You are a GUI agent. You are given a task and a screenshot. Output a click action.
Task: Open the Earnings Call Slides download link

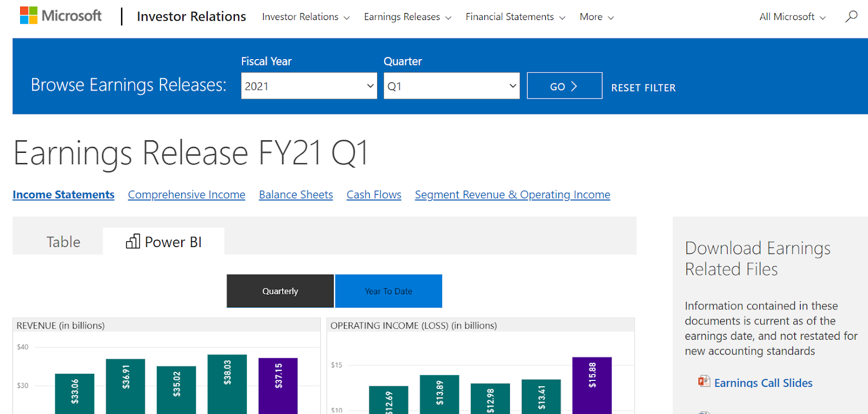click(x=763, y=383)
